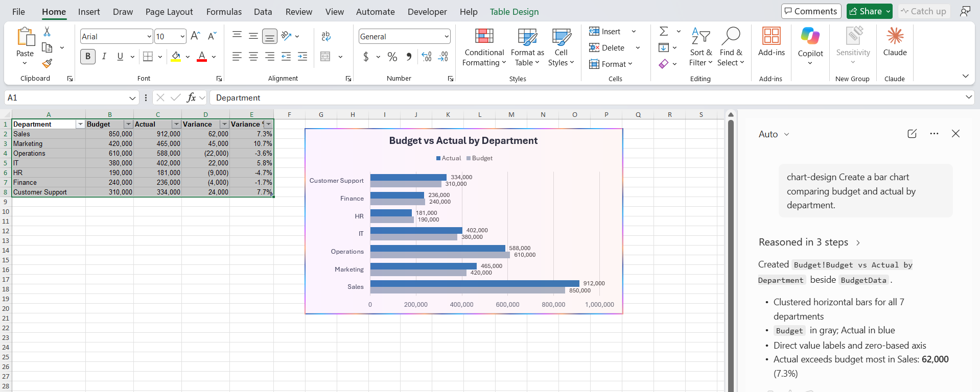980x392 pixels.
Task: Open the Add-ins icon
Action: (x=771, y=36)
